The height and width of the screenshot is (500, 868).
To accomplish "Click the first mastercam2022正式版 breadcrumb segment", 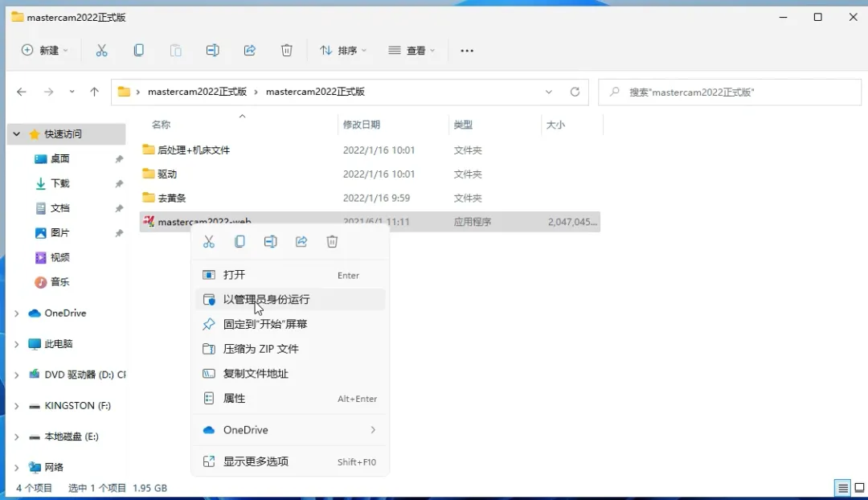I will (x=197, y=92).
